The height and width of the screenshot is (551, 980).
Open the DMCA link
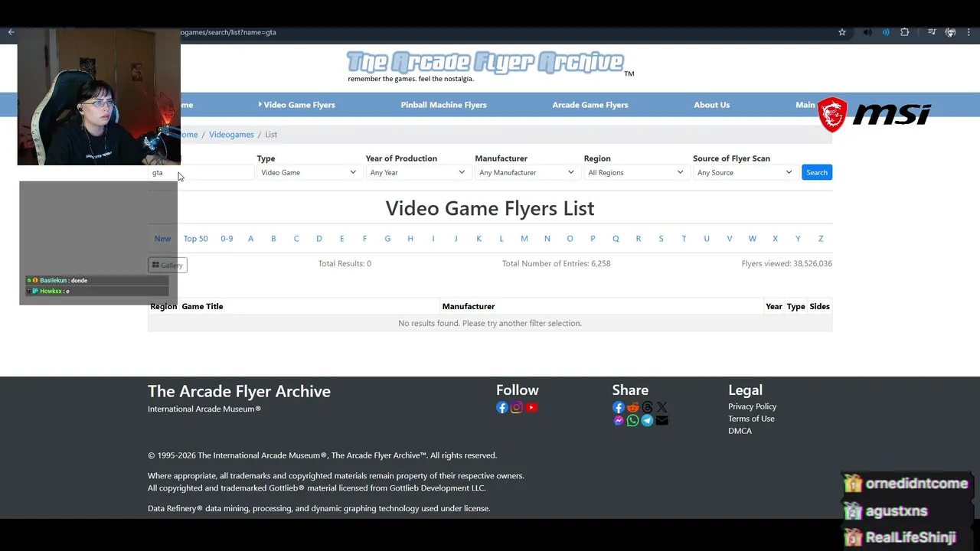click(x=740, y=431)
